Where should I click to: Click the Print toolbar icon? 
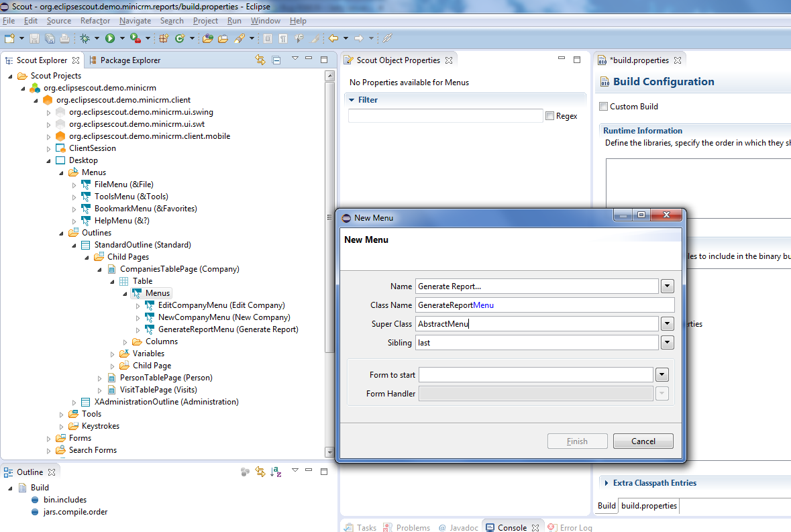pos(64,38)
